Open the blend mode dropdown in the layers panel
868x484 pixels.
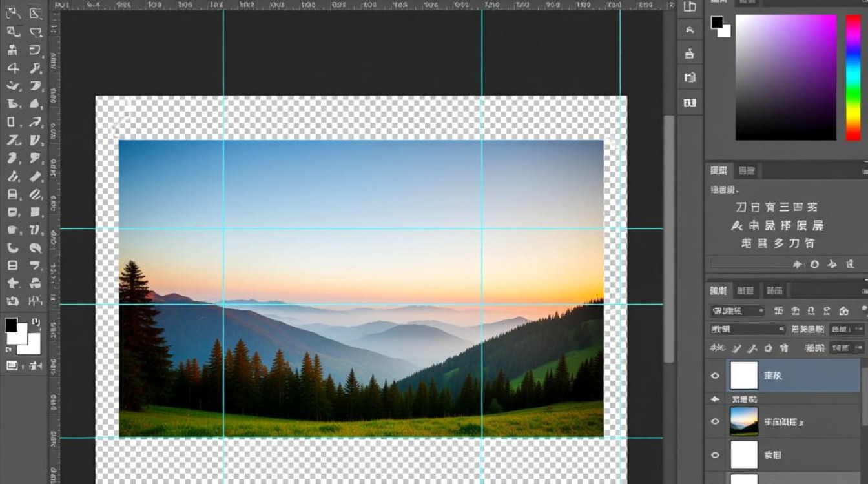747,329
